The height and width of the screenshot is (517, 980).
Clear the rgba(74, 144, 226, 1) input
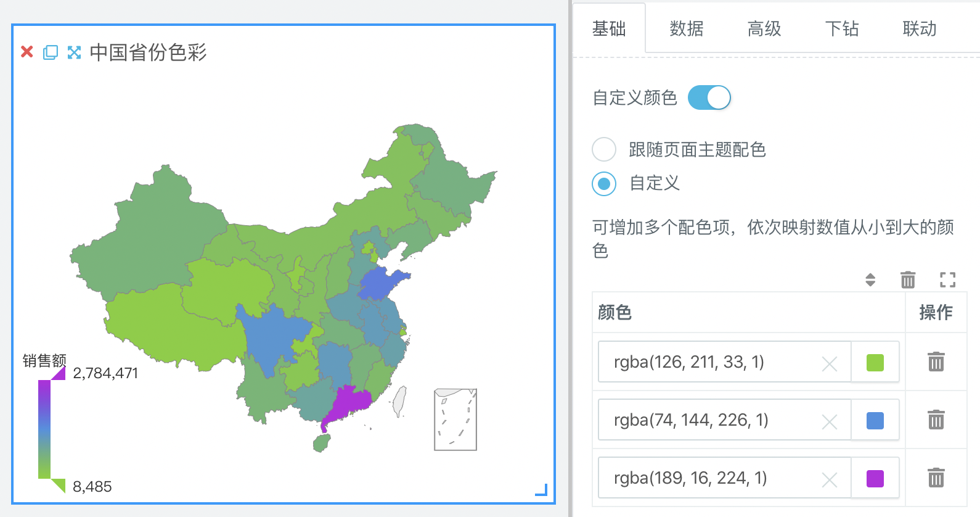click(x=830, y=422)
